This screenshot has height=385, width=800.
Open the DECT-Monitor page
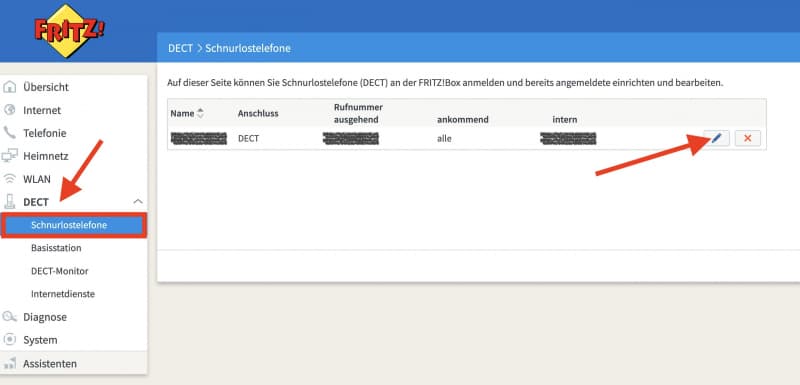click(60, 271)
